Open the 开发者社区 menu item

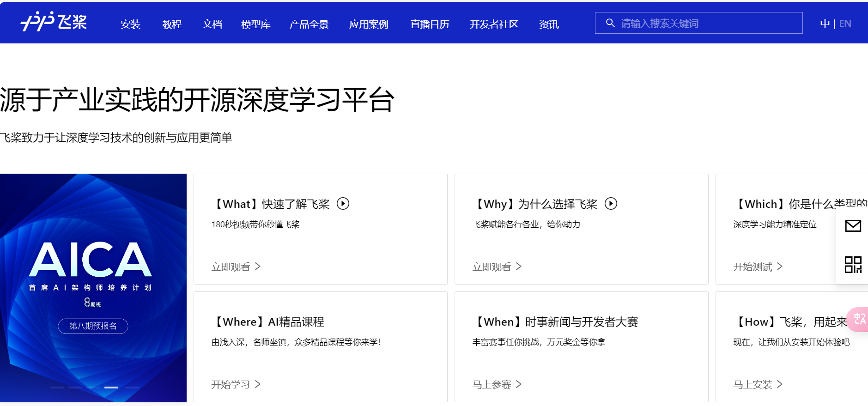(494, 24)
